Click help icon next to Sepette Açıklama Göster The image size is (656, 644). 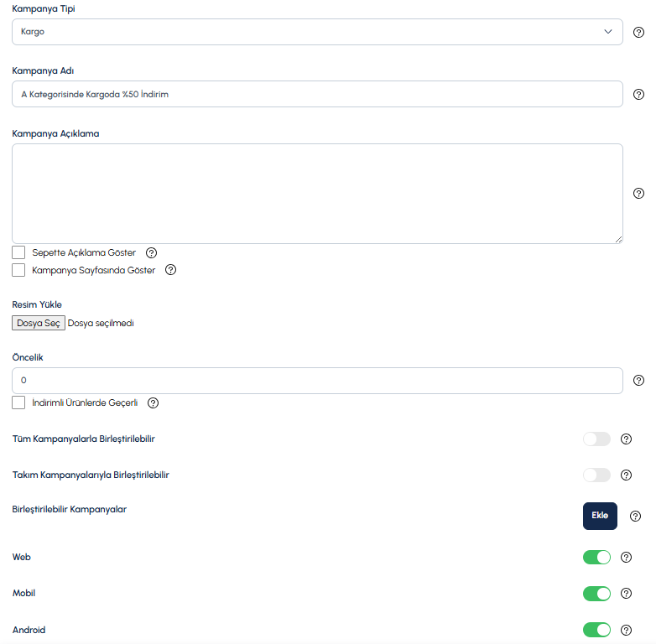coord(152,253)
